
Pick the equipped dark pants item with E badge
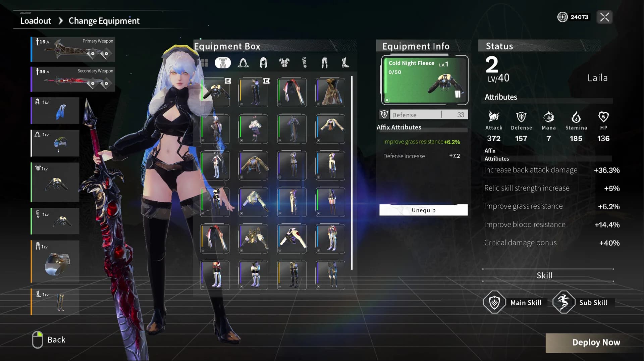[254, 93]
